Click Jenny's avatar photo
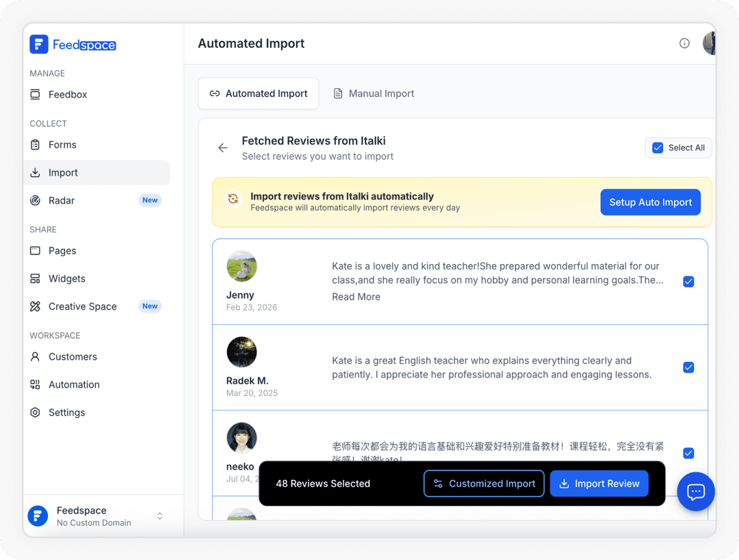Image resolution: width=739 pixels, height=560 pixels. pos(242,266)
